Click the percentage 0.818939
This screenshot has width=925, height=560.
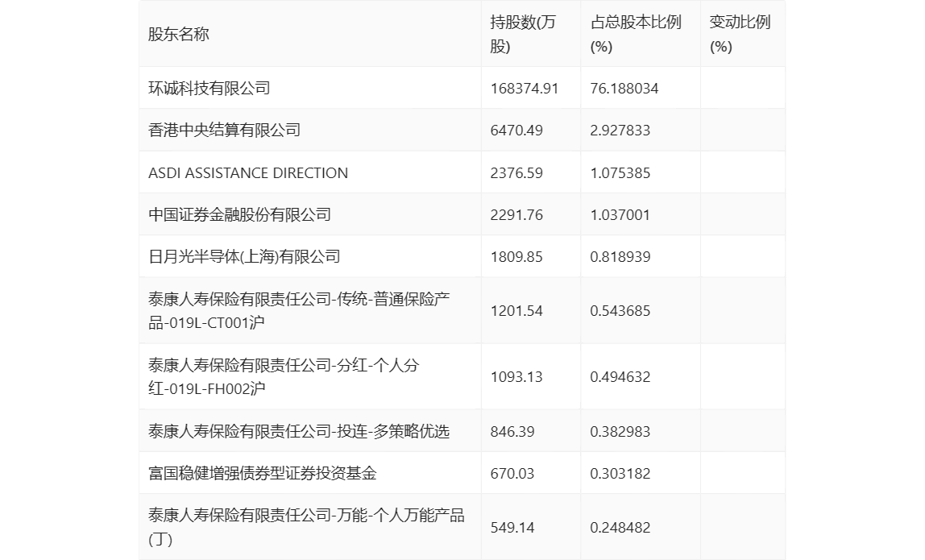click(620, 257)
